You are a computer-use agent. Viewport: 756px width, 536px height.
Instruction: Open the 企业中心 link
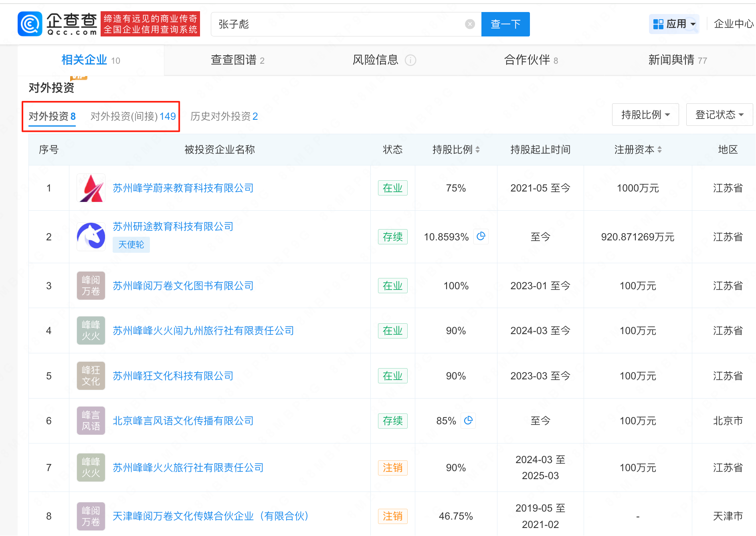point(734,24)
